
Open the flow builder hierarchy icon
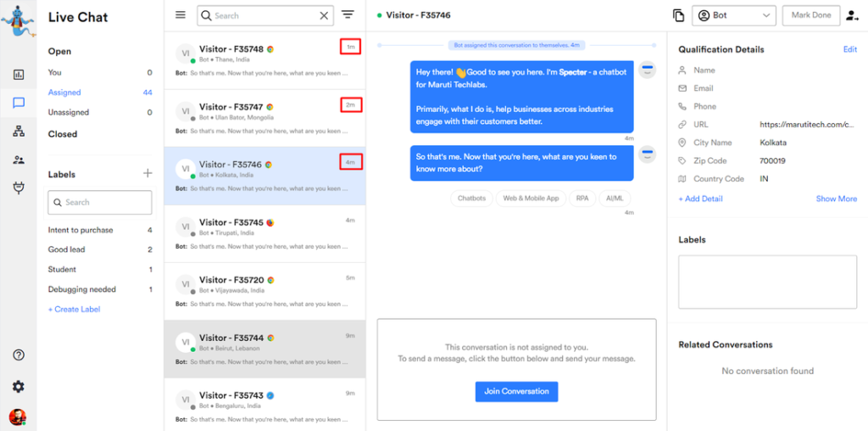pos(18,131)
